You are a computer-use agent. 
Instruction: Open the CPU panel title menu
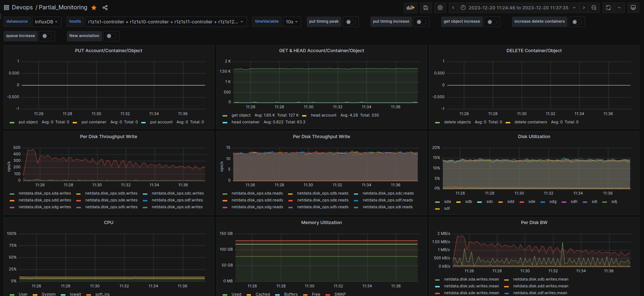coord(109,223)
